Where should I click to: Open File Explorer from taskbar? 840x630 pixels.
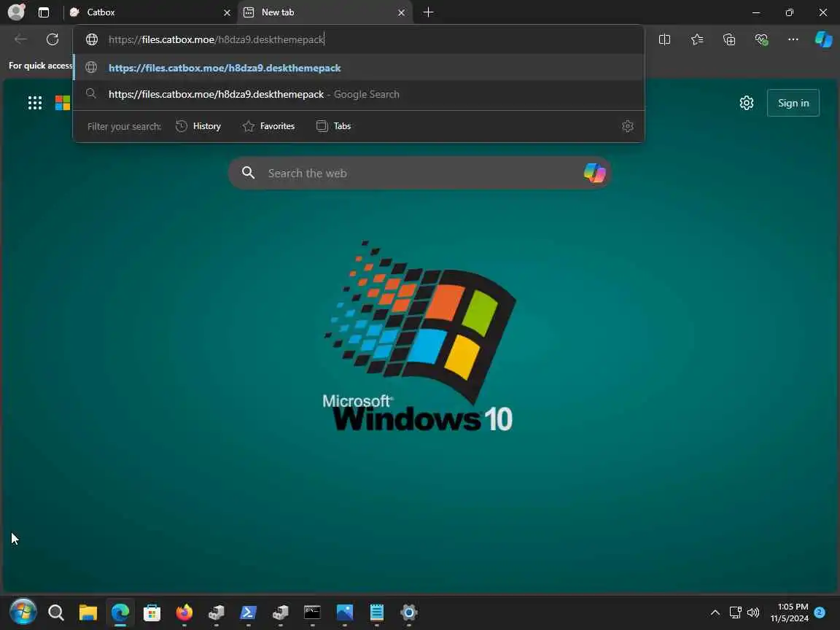pos(87,612)
